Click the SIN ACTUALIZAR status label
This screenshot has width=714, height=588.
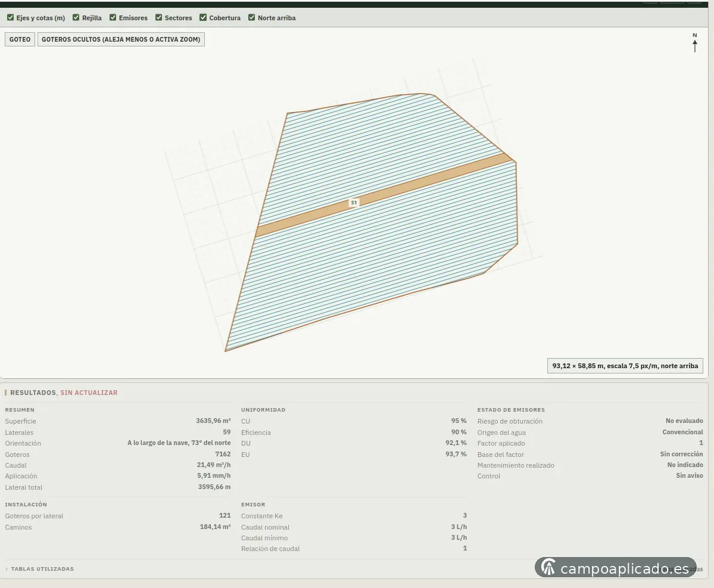89,393
